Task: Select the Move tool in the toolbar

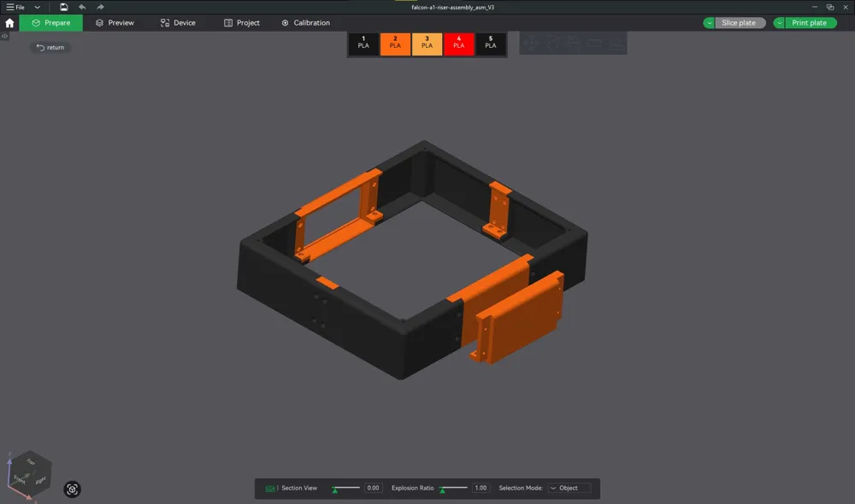Action: coord(531,44)
